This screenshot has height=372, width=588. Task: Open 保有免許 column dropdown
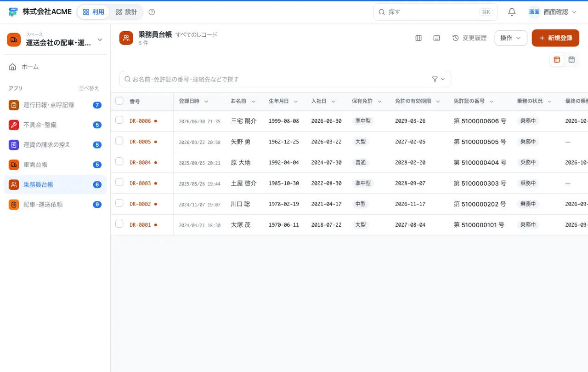pyautogui.click(x=379, y=101)
